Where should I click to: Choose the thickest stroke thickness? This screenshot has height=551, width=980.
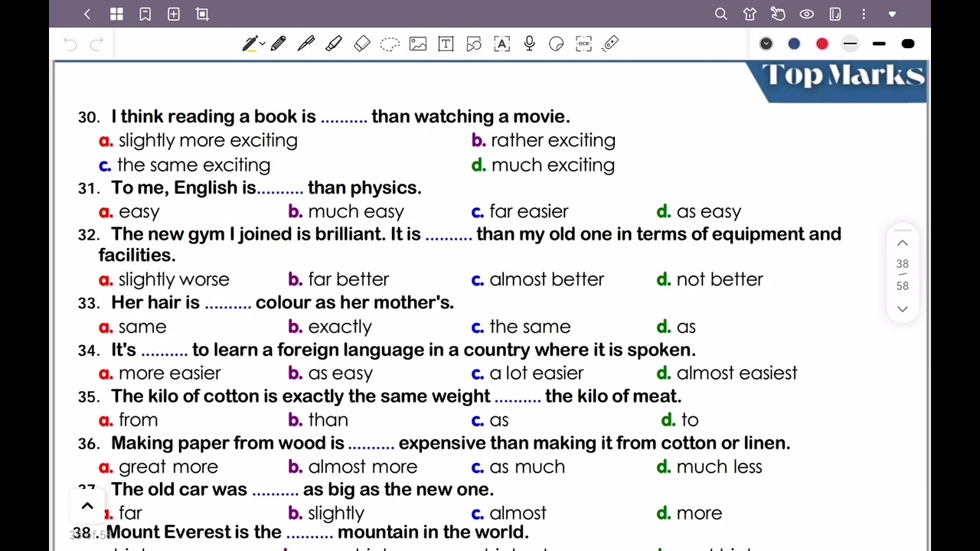(x=908, y=44)
